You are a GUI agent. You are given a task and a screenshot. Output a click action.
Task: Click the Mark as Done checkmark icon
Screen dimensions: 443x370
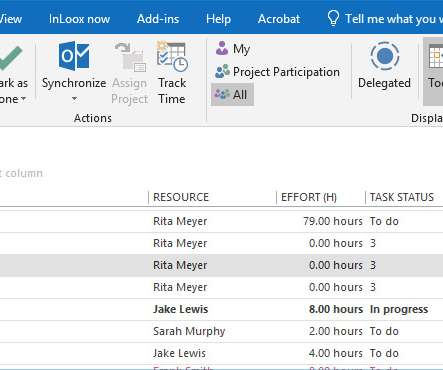click(11, 58)
